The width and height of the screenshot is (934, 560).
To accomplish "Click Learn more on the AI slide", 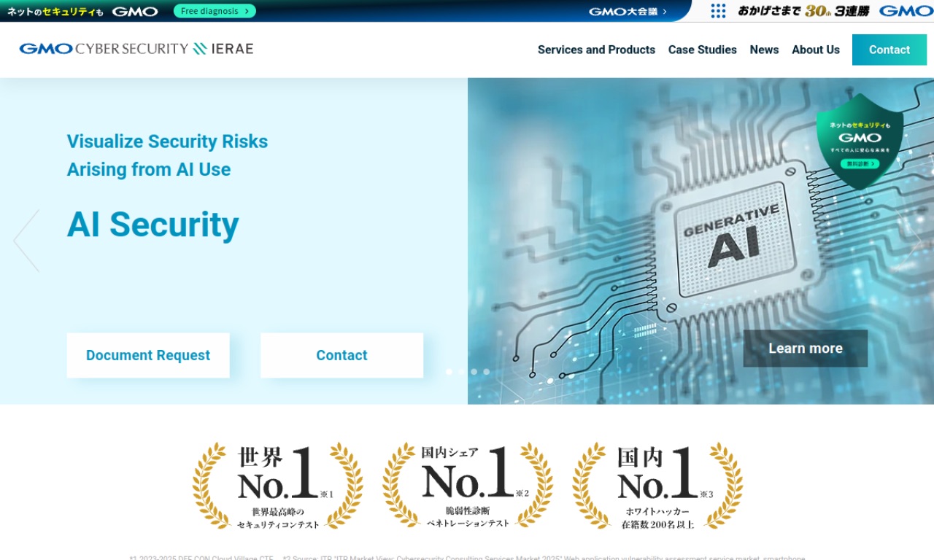I will click(806, 349).
